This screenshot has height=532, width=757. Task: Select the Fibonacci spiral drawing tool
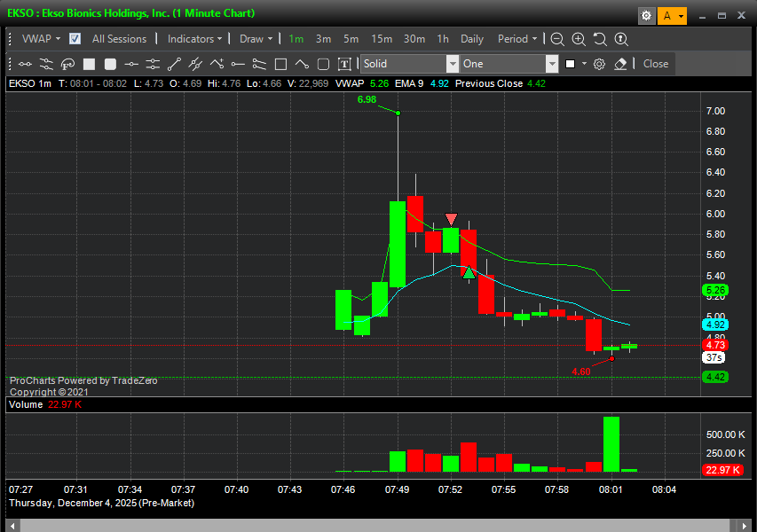click(67, 64)
